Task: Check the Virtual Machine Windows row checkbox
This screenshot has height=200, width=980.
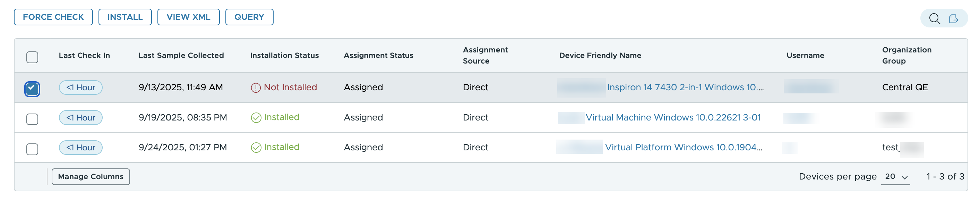Action: [32, 119]
